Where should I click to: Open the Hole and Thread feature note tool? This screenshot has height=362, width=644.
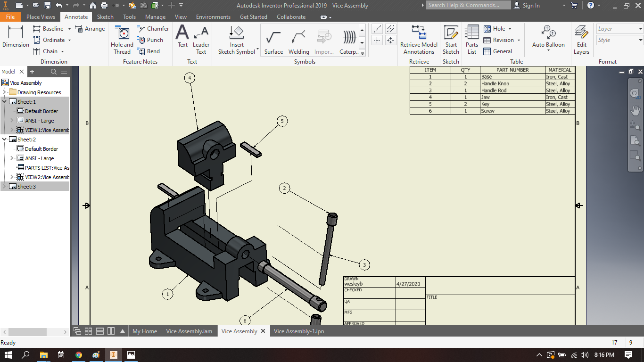(x=122, y=40)
